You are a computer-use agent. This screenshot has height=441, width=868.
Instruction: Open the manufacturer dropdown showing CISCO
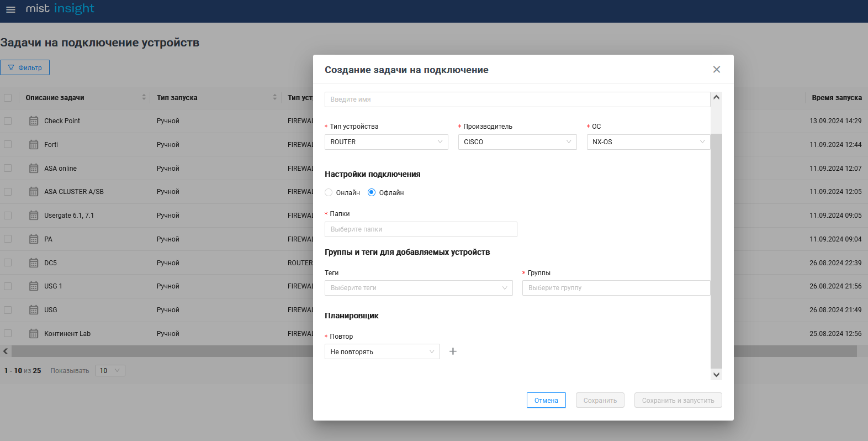[517, 142]
